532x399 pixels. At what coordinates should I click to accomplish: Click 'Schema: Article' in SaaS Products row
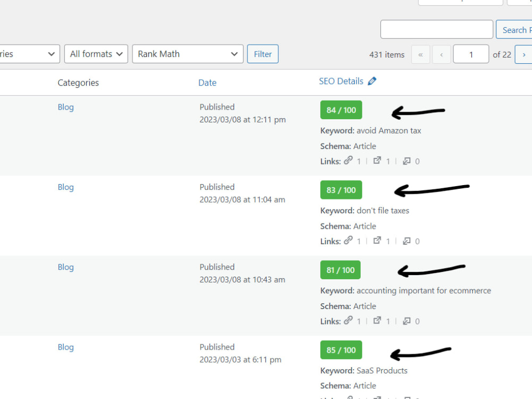(348, 386)
